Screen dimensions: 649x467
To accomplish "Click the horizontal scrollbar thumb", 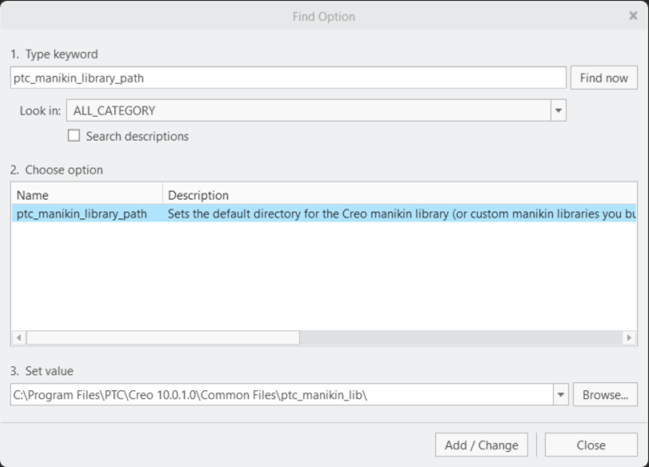I will point(163,337).
